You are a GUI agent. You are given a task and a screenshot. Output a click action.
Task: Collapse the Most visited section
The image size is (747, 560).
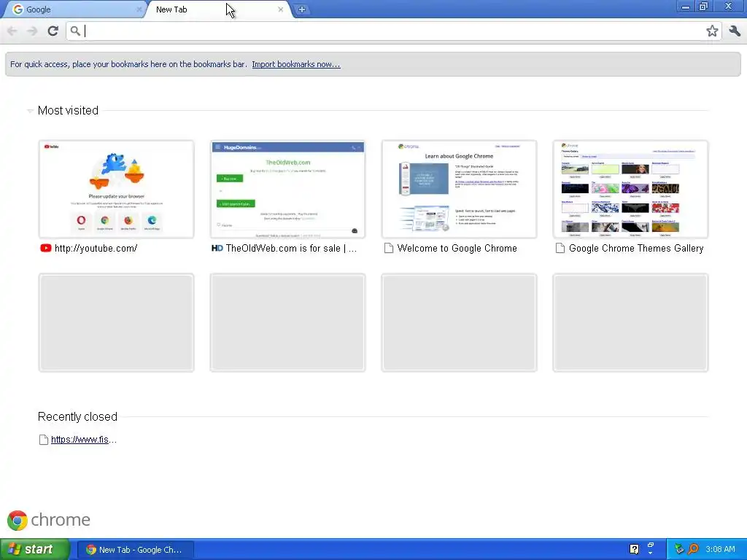[30, 111]
